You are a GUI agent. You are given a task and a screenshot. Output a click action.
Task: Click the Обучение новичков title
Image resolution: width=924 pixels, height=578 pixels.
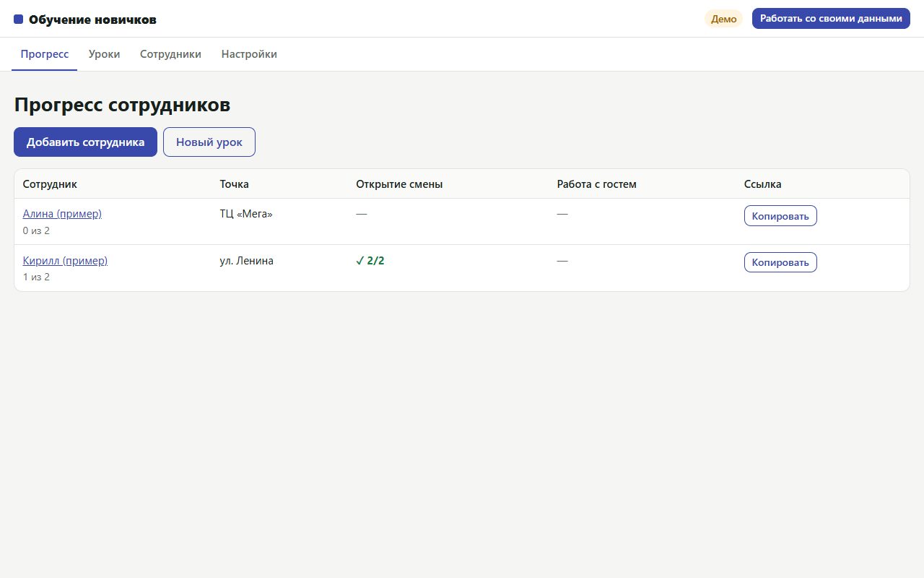coord(92,20)
